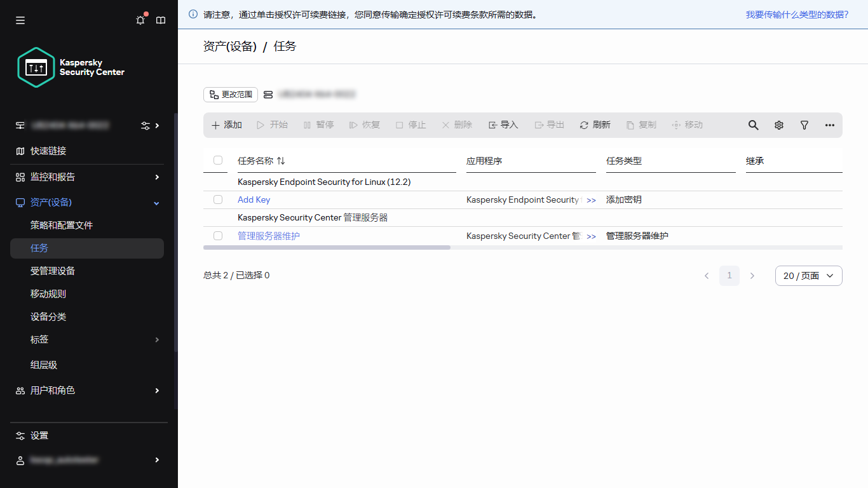The image size is (868, 488).
Task: Open the ellipsis more options menu
Action: click(830, 125)
